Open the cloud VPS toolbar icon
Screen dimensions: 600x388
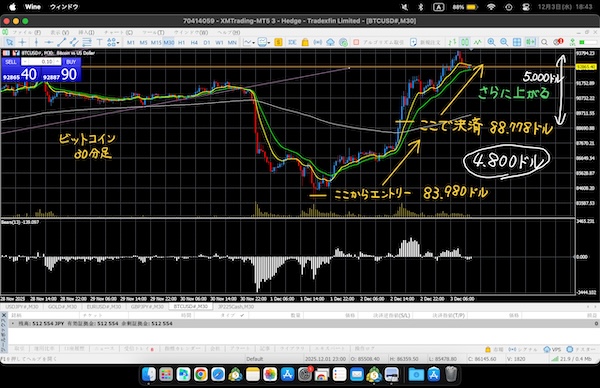coord(330,42)
